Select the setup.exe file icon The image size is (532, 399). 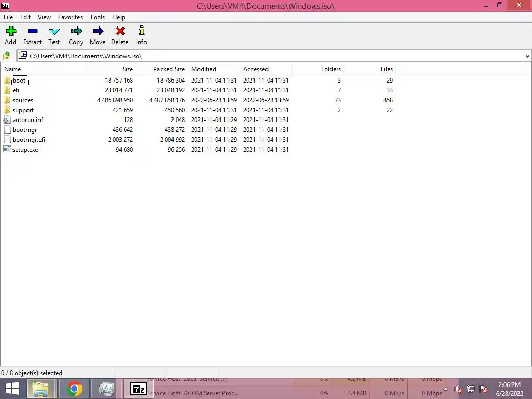click(x=7, y=149)
